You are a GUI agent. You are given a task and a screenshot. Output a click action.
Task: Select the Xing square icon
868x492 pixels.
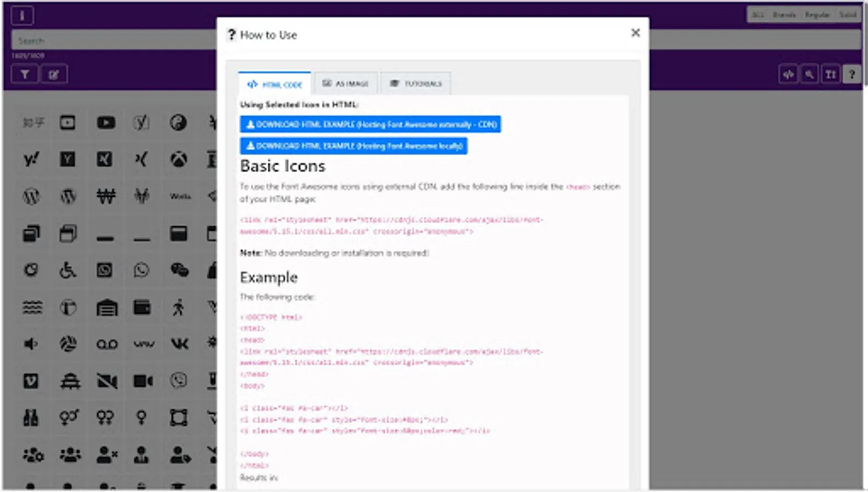click(x=104, y=159)
